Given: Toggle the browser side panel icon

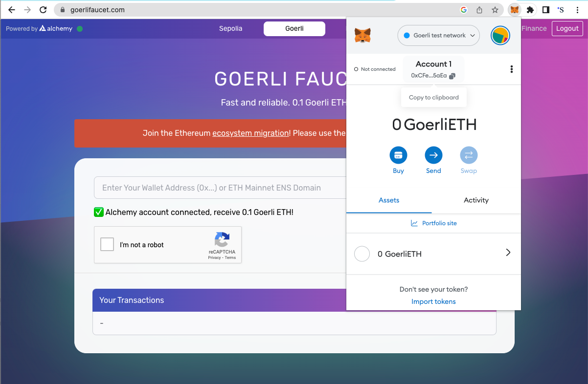Looking at the screenshot, I should click(x=546, y=10).
